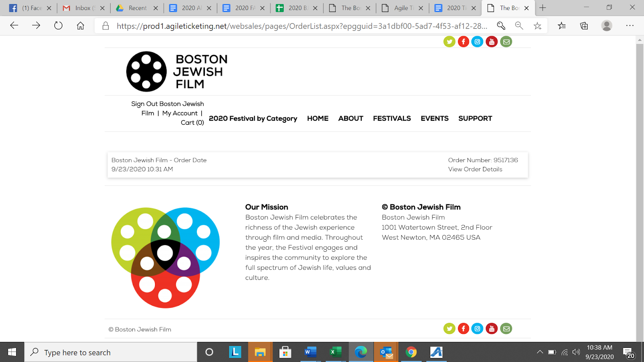Go forward in browser history

(x=36, y=26)
